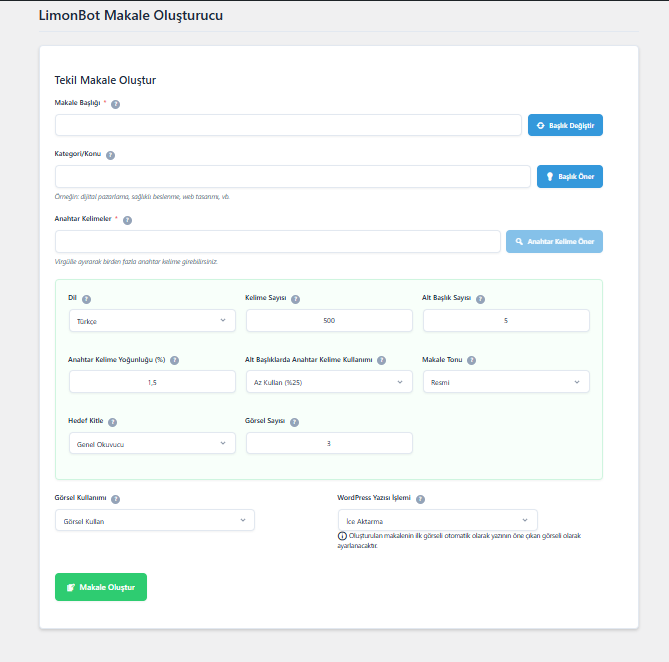Open Alt Başlıklarda keyword usage dropdown
This screenshot has width=669, height=662.
(x=329, y=382)
